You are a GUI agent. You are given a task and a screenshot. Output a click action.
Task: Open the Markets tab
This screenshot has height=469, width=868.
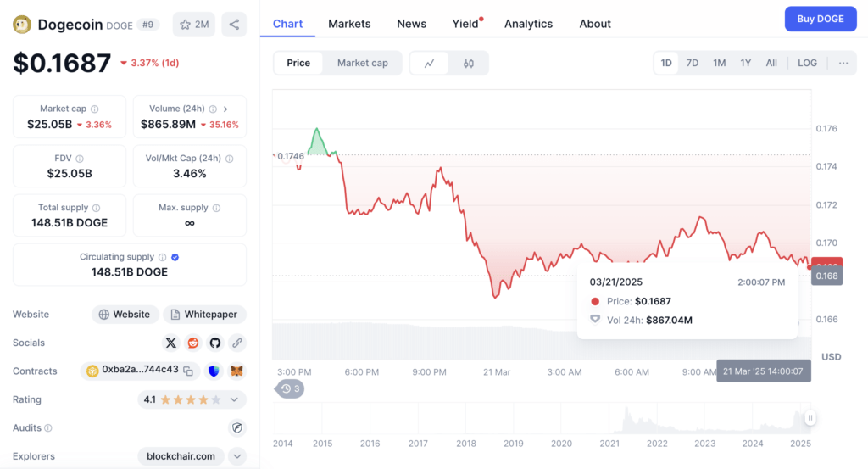coord(349,24)
